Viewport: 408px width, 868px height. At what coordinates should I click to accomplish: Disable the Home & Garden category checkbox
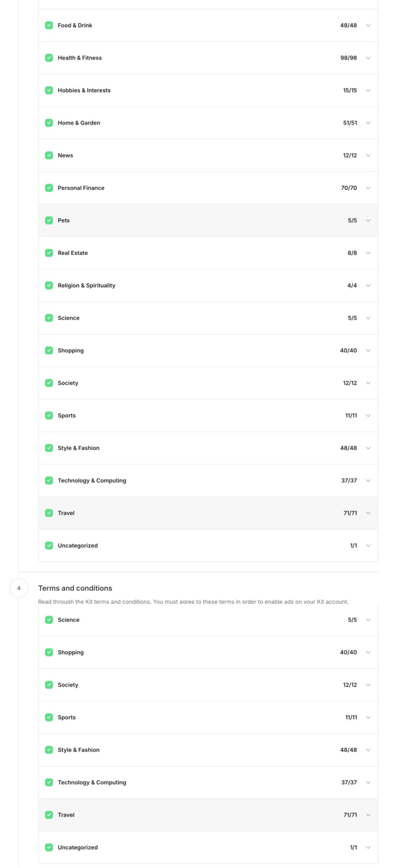pos(49,123)
